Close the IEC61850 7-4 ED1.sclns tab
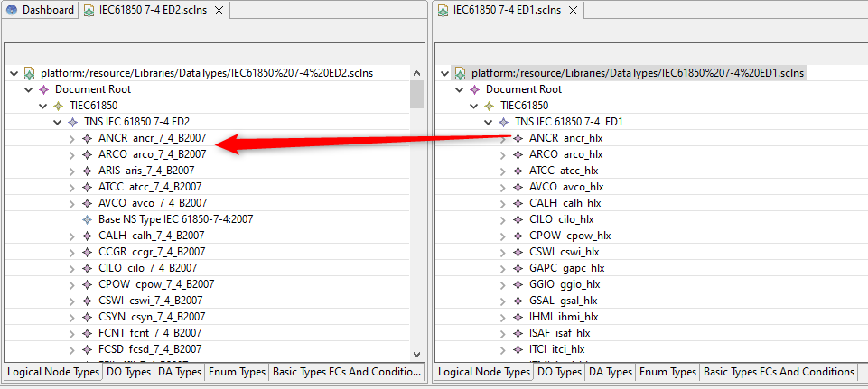The width and height of the screenshot is (868, 389). click(x=572, y=10)
